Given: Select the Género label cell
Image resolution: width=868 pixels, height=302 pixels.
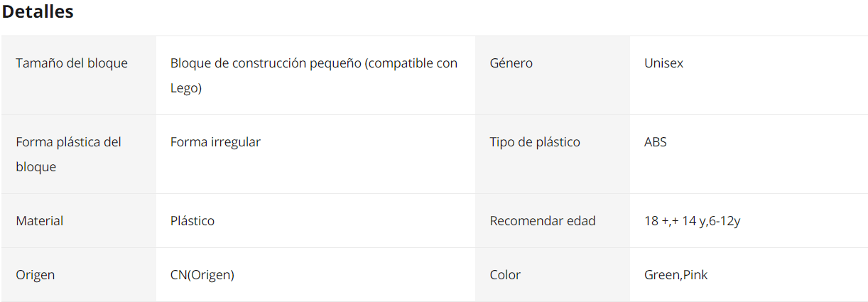Looking at the screenshot, I should (553, 75).
